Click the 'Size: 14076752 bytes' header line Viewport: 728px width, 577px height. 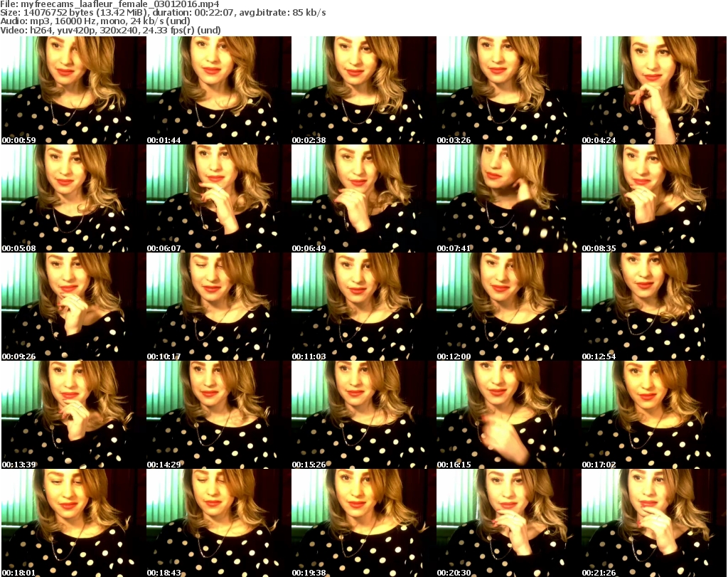[x=163, y=13]
